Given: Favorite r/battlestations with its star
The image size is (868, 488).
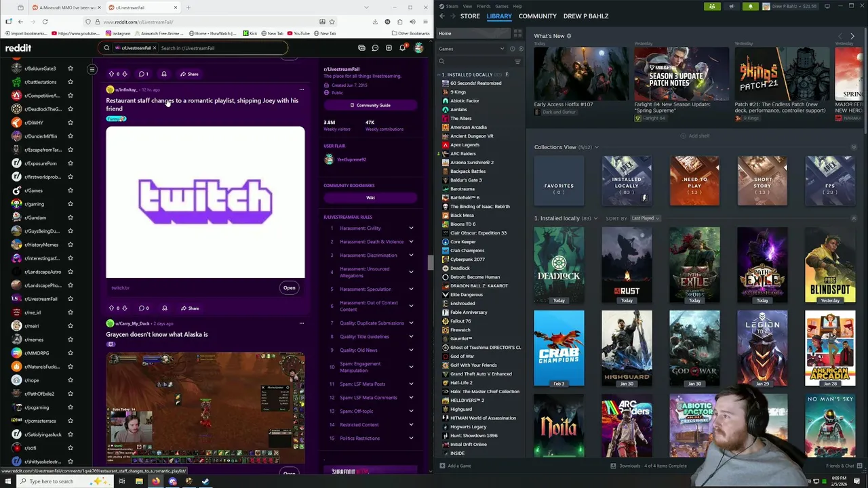Looking at the screenshot, I should pos(70,82).
